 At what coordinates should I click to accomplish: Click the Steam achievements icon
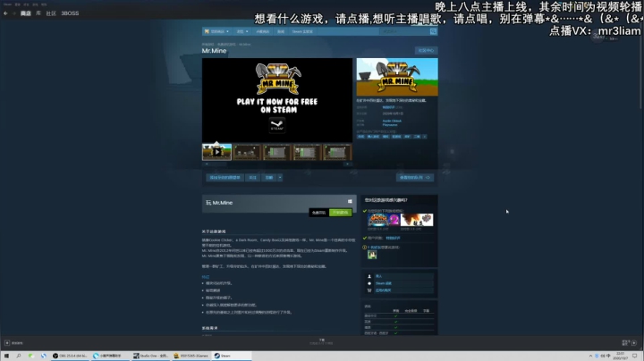pos(369,283)
